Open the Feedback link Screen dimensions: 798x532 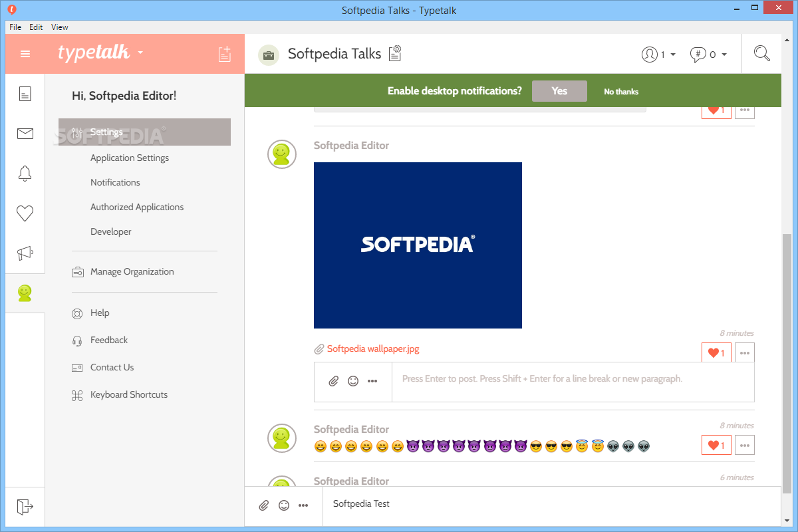pyautogui.click(x=109, y=340)
